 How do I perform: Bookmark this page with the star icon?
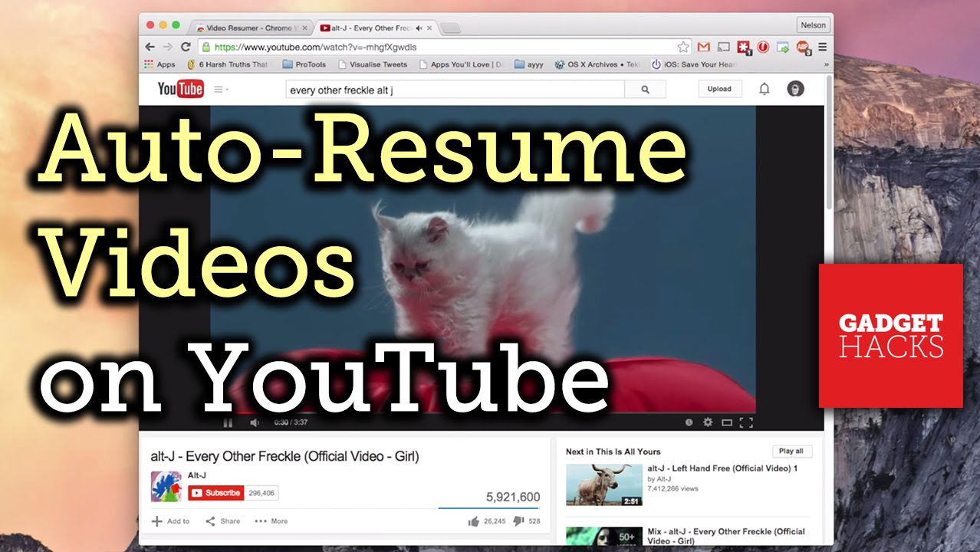pos(683,47)
